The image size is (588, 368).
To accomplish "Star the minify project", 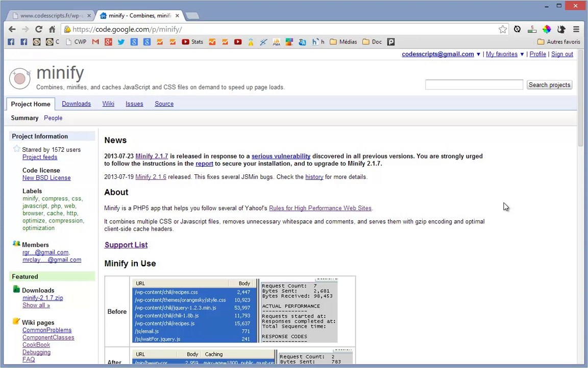I will [x=16, y=149].
